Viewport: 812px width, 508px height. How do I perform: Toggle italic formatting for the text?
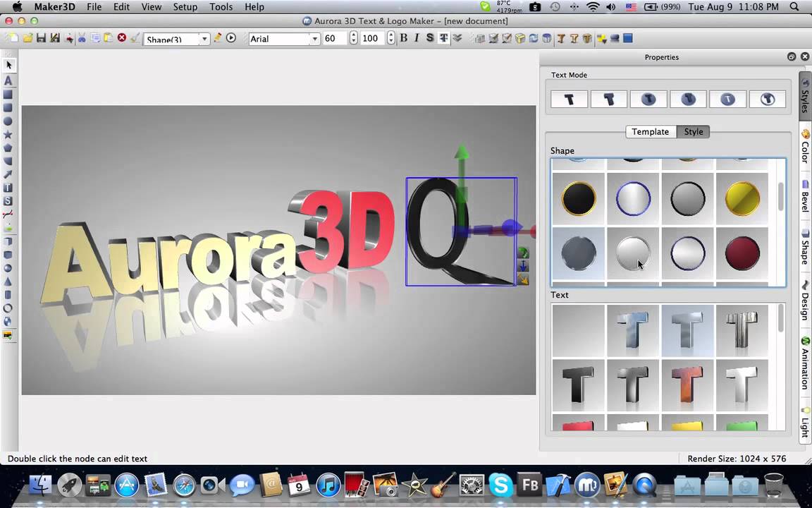click(x=416, y=38)
